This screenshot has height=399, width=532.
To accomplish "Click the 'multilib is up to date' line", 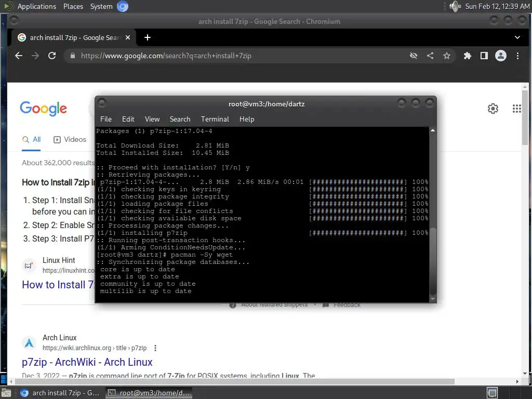I will [146, 291].
